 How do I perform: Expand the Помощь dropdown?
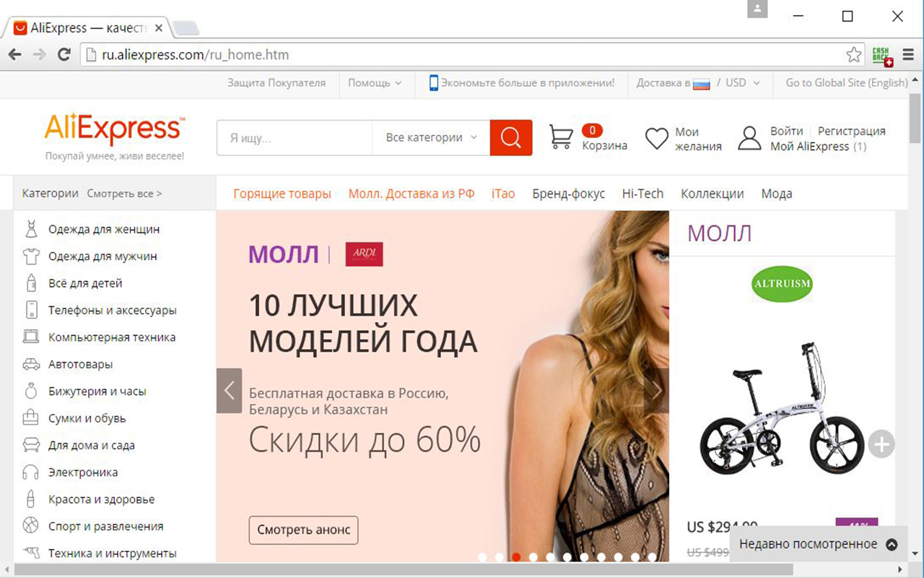375,83
